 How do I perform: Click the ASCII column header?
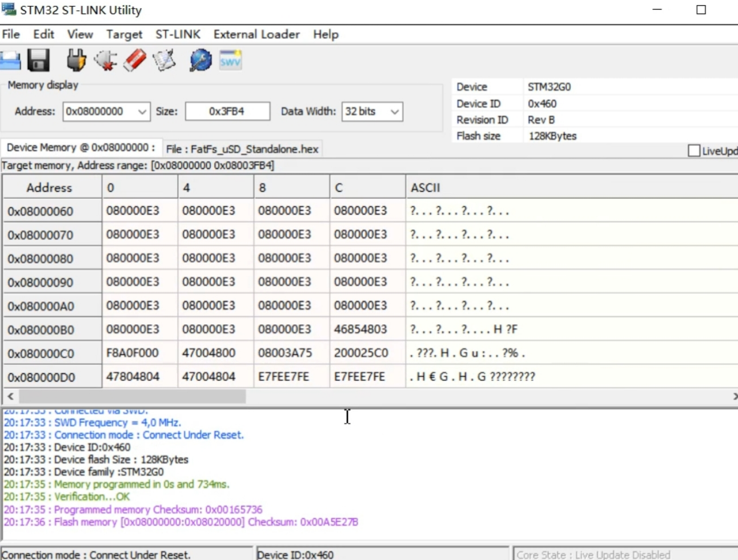click(x=571, y=187)
